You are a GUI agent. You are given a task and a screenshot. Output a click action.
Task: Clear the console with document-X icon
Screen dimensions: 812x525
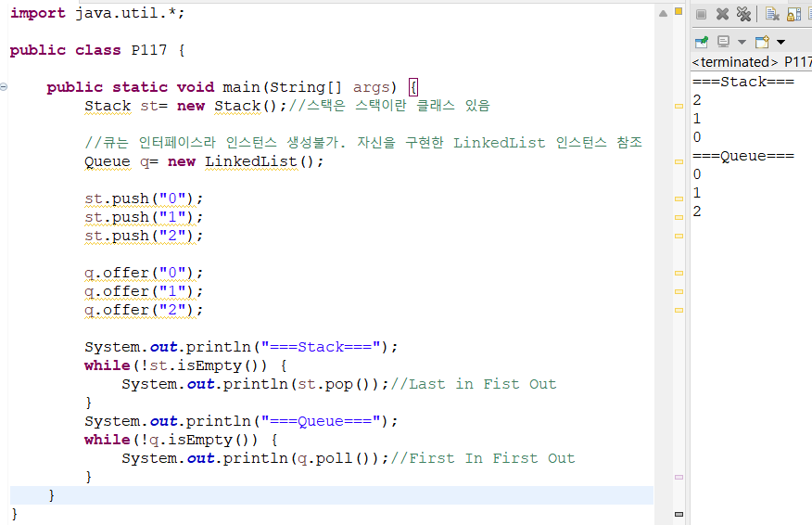[x=772, y=14]
